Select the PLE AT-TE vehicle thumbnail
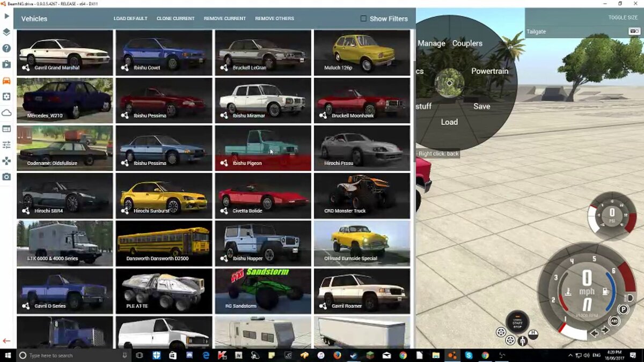Image resolution: width=644 pixels, height=362 pixels. (164, 291)
